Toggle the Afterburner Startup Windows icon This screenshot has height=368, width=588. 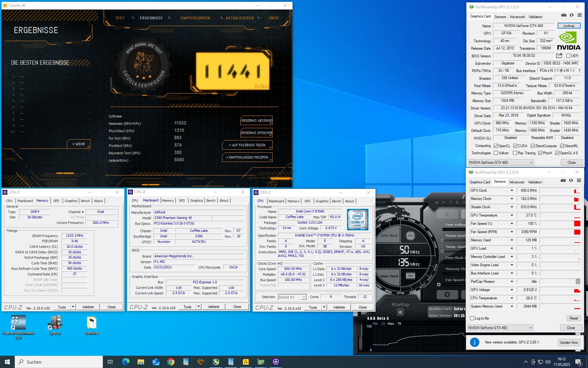pyautogui.click(x=400, y=312)
